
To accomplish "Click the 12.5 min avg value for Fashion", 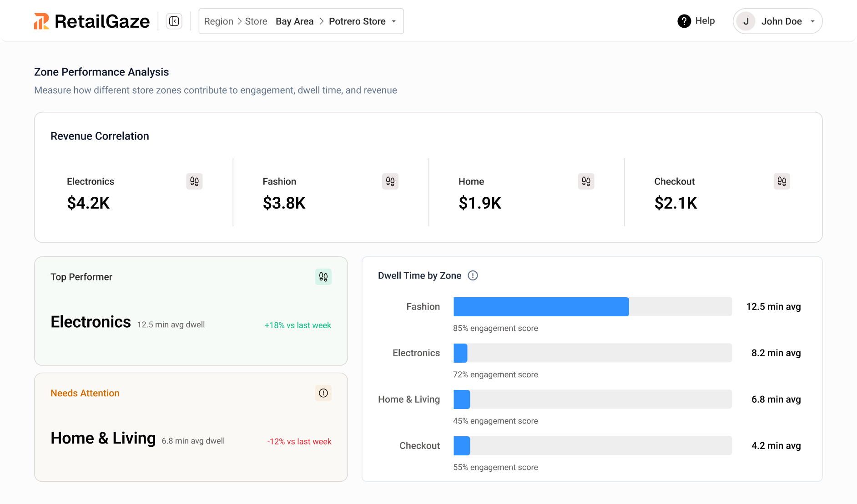I will coord(773,307).
